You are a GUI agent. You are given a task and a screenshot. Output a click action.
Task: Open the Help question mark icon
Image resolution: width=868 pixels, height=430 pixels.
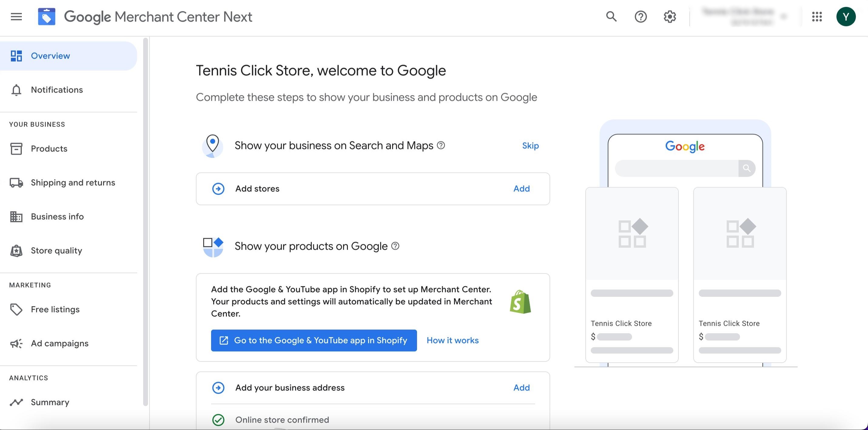pos(641,16)
